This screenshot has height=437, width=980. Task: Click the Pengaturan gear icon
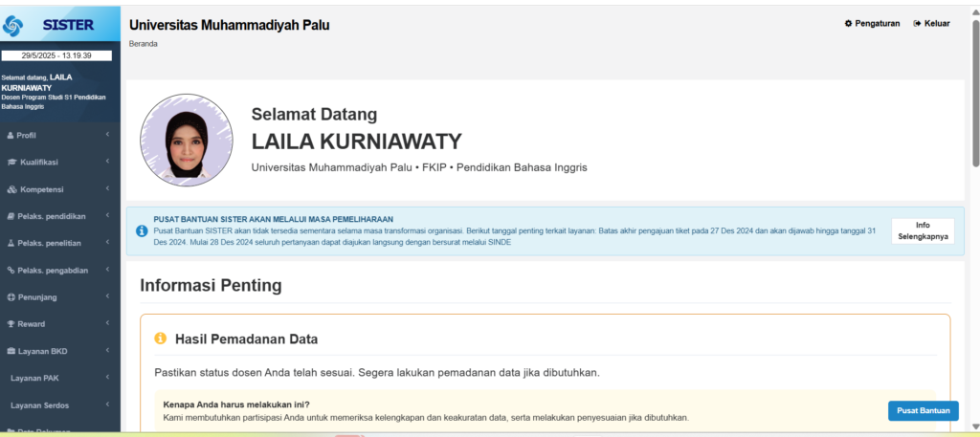point(848,24)
